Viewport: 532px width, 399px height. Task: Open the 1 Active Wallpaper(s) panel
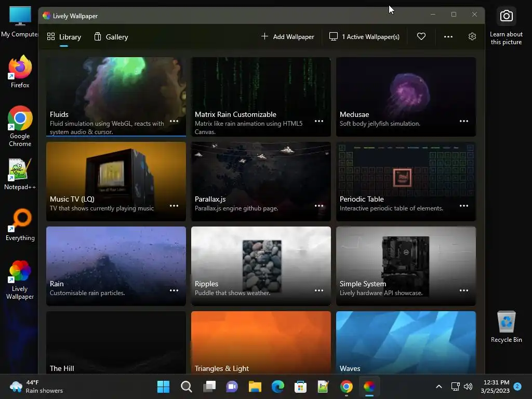point(364,37)
